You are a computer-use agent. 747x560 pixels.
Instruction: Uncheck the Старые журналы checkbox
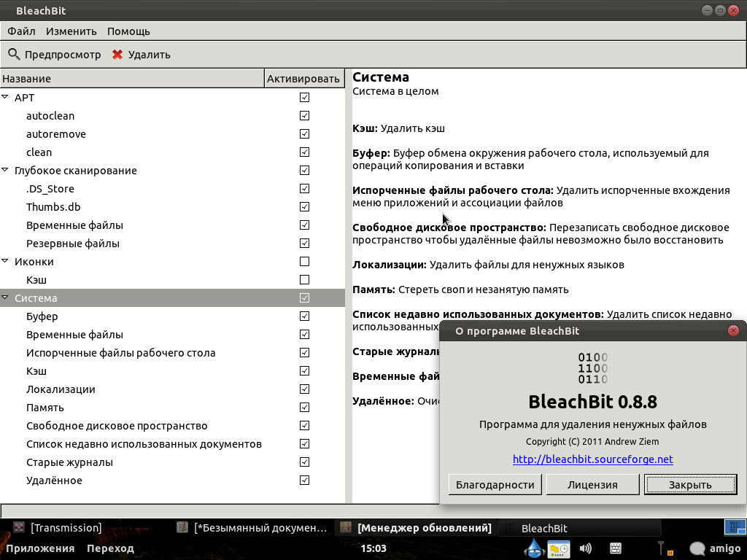coord(304,462)
